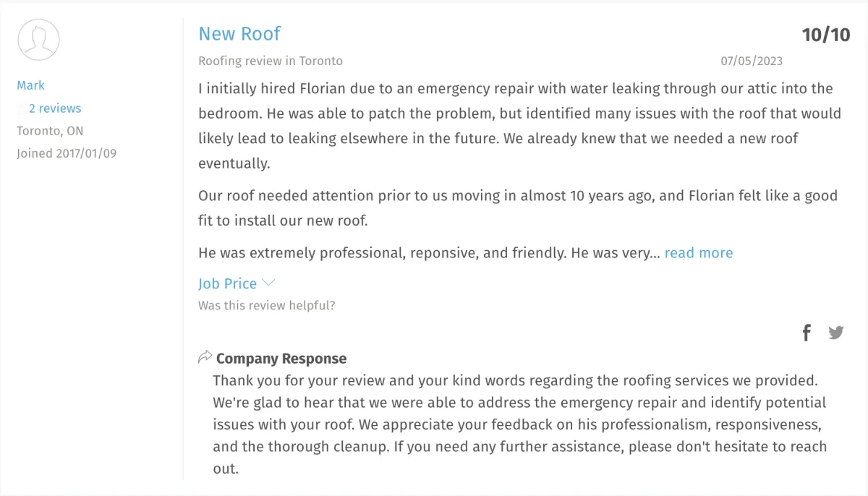Click the Company Response heading
Screen dimensions: 868x496
click(x=281, y=359)
